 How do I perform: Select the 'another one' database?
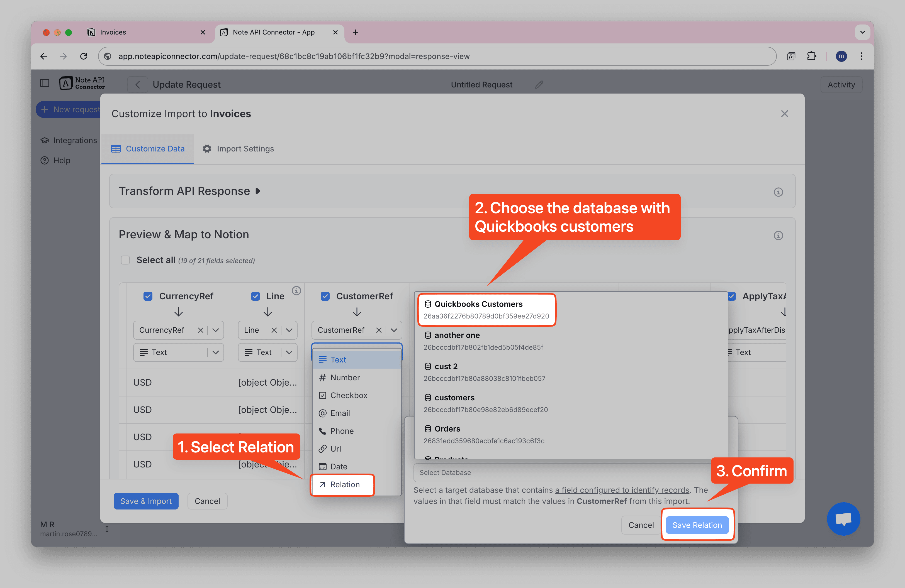[570, 341]
